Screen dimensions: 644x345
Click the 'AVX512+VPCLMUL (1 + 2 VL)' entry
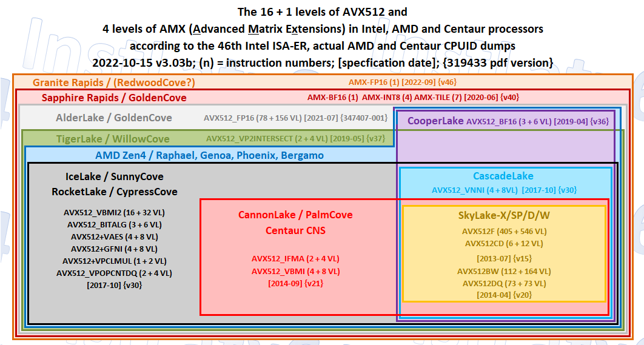pos(115,261)
